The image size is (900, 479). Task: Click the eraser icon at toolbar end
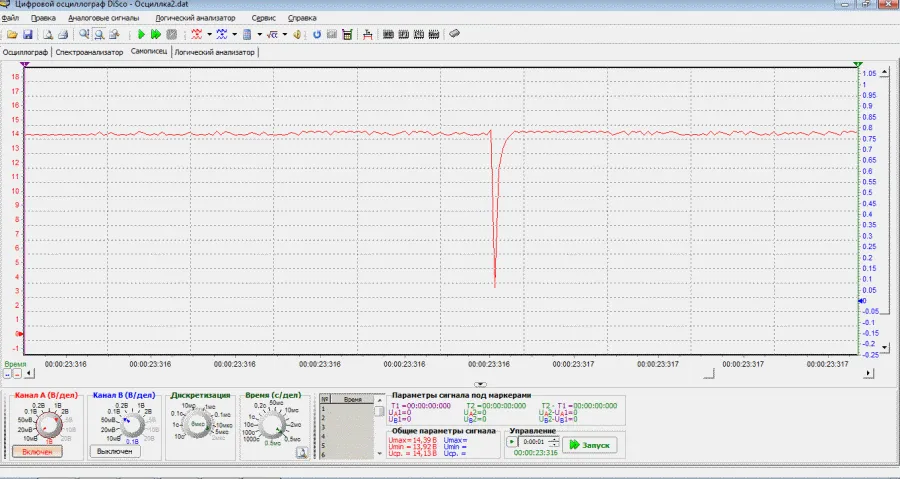455,34
